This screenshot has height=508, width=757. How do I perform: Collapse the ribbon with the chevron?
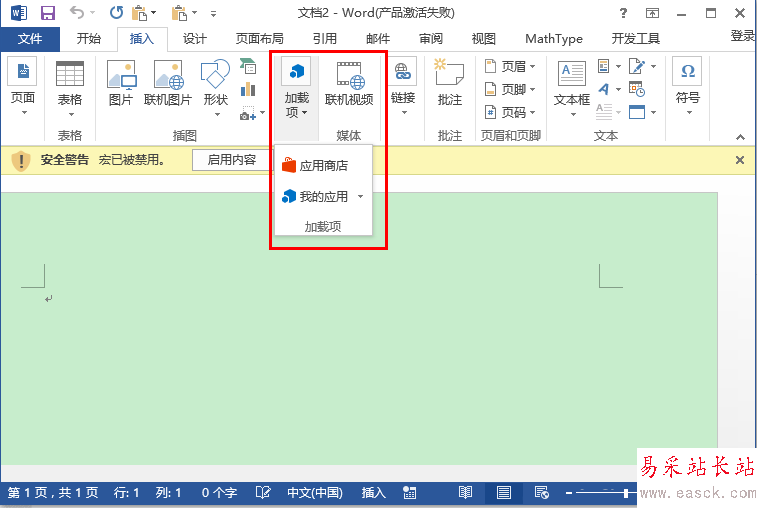pos(740,137)
